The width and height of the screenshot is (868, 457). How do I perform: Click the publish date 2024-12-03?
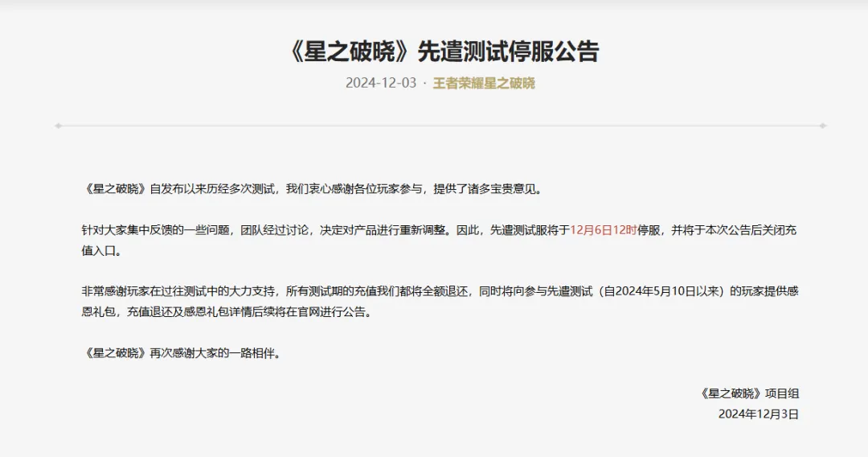pyautogui.click(x=381, y=83)
